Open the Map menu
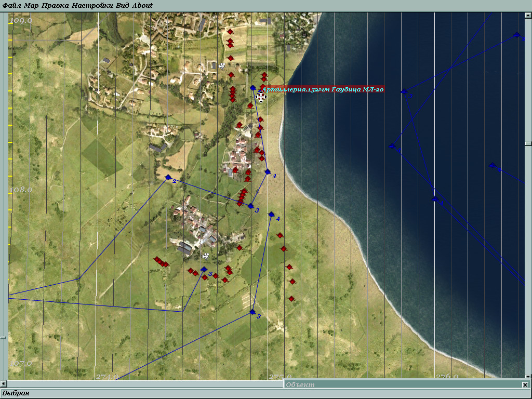This screenshot has height=399, width=532. (x=31, y=5)
